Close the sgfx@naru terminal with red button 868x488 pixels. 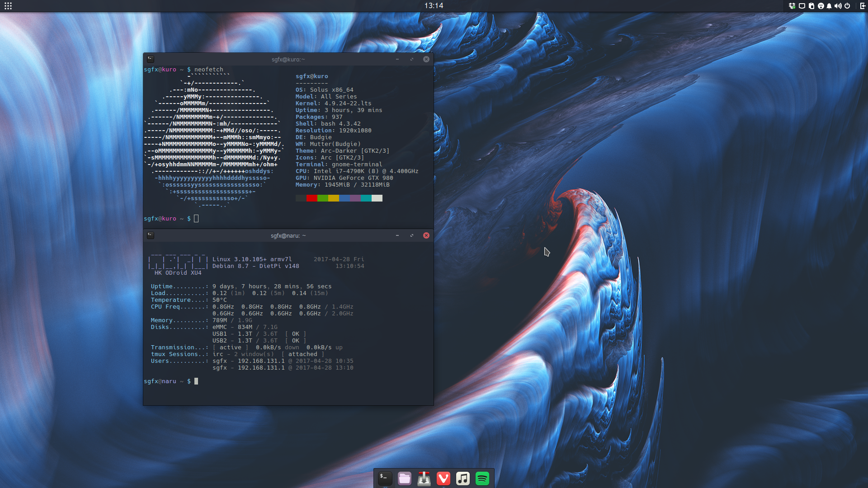pyautogui.click(x=426, y=235)
